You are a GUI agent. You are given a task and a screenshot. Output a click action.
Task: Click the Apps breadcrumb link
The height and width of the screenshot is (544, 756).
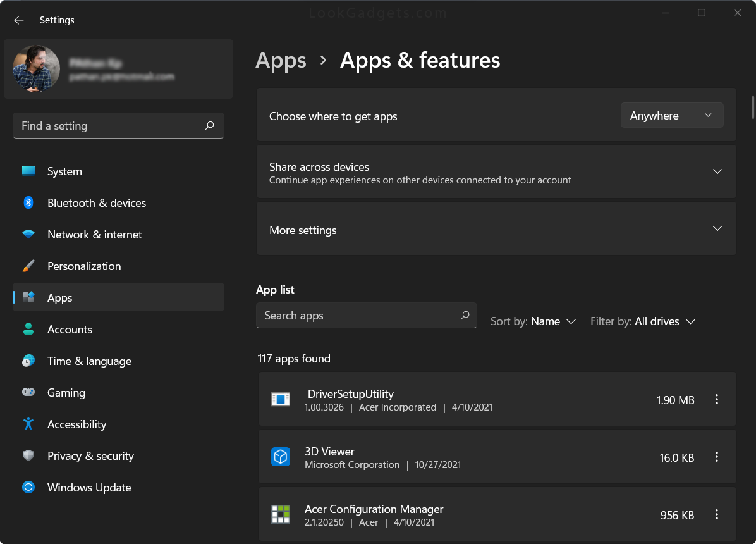pos(281,60)
